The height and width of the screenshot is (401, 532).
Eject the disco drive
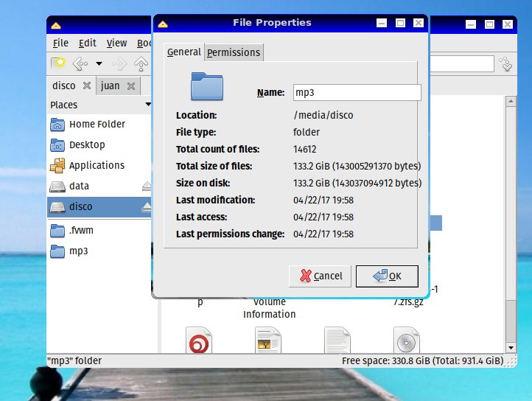(x=147, y=207)
